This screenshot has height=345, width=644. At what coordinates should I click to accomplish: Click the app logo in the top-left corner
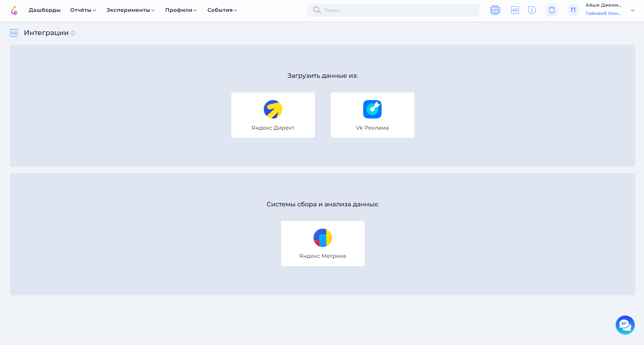pos(14,10)
